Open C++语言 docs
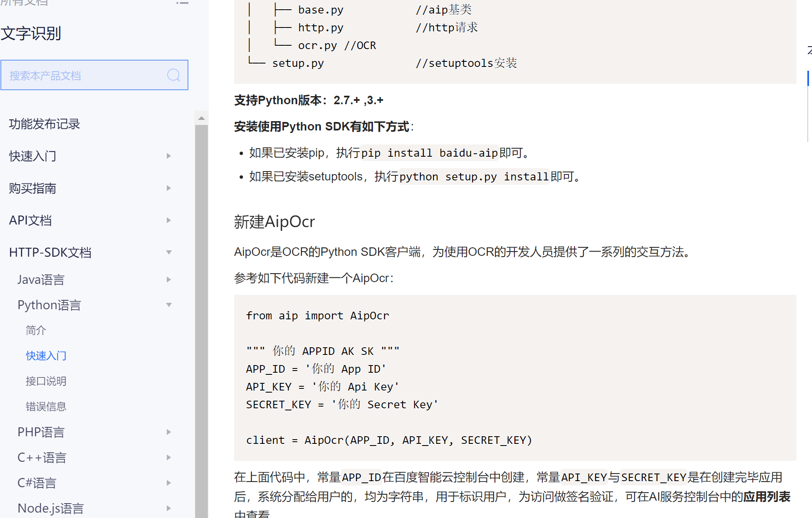The width and height of the screenshot is (812, 518). point(42,457)
